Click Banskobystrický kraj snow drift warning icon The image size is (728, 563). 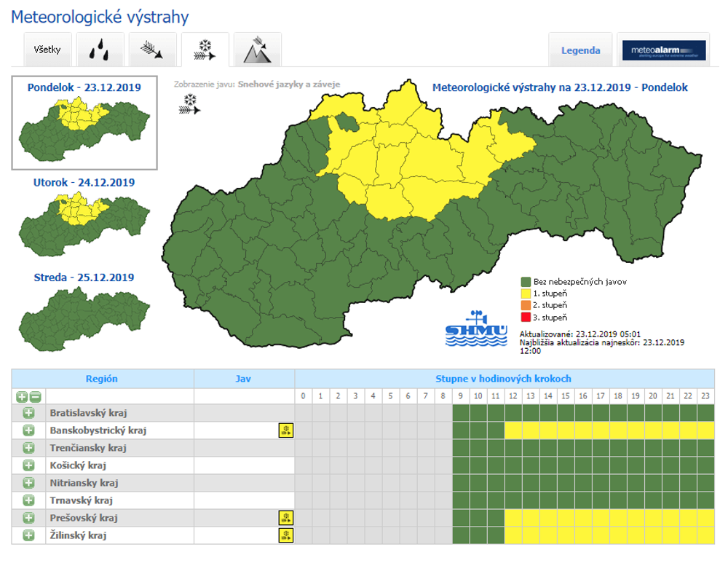286,430
